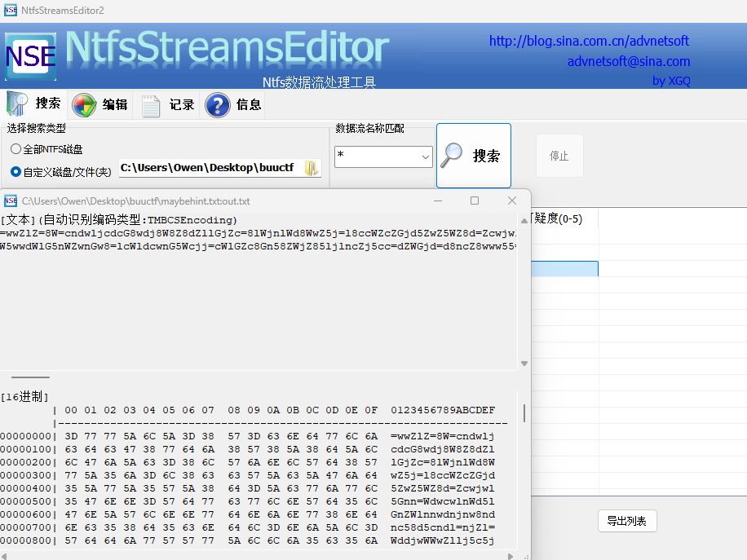Click the by XGQ link
The image size is (747, 560).
click(671, 81)
